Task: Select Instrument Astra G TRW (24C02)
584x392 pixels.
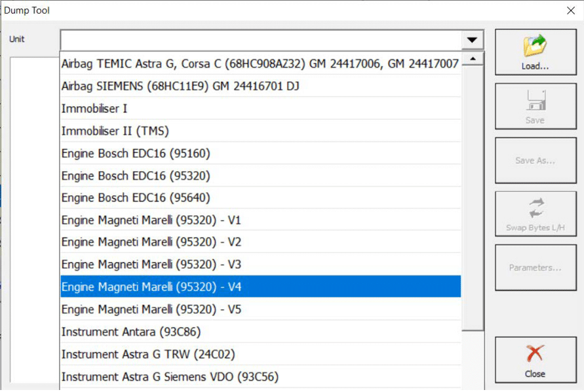Action: [x=147, y=354]
